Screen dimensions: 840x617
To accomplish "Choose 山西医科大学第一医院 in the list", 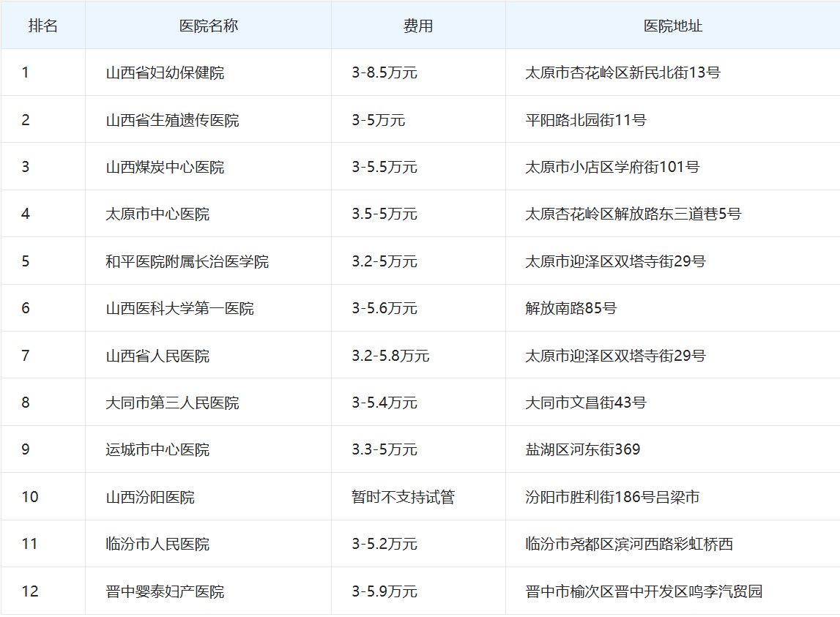I will [x=179, y=308].
